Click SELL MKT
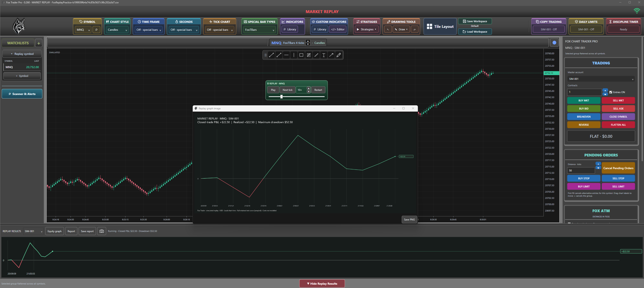644x288 pixels. pyautogui.click(x=618, y=101)
